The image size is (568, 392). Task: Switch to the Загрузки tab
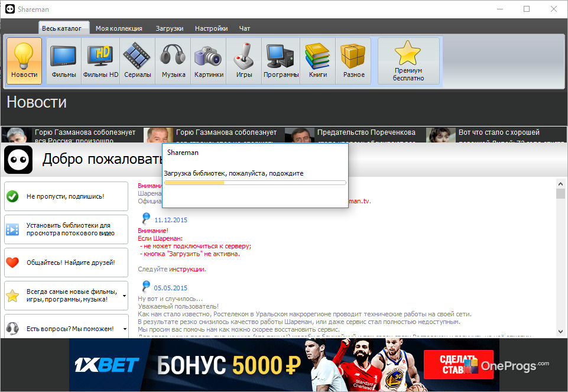click(x=170, y=28)
